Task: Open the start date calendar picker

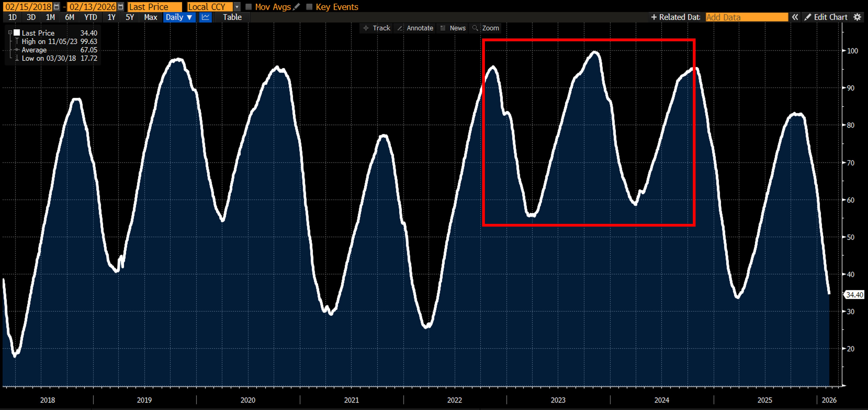Action: [57, 7]
